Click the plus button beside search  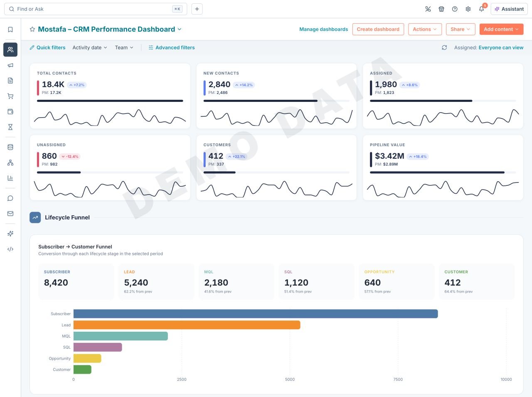(x=197, y=9)
